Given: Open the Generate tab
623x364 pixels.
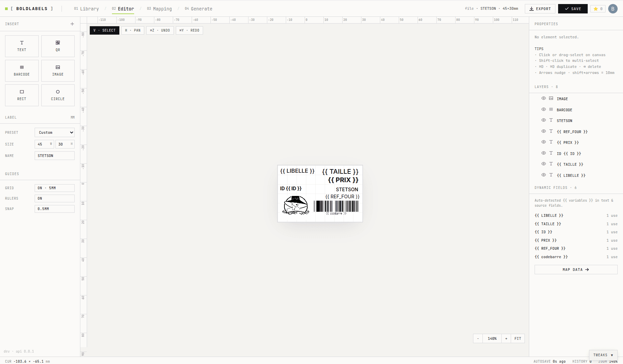Looking at the screenshot, I should 198,9.
